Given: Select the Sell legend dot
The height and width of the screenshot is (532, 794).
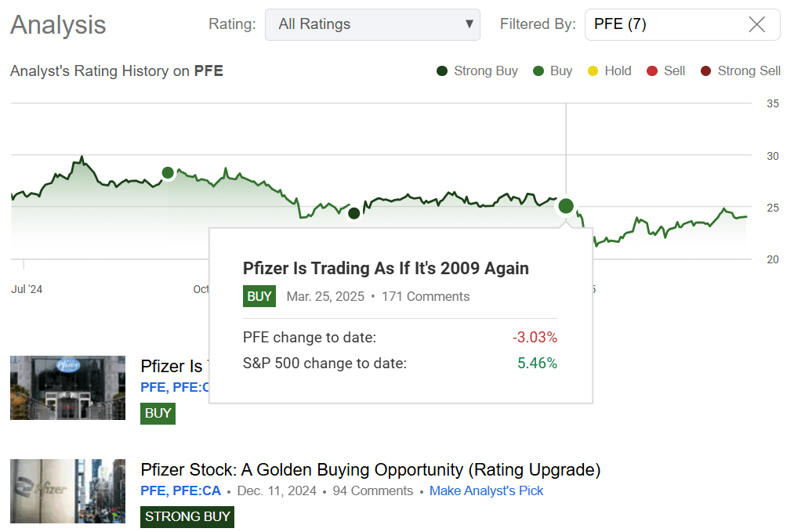Looking at the screenshot, I should [x=651, y=71].
